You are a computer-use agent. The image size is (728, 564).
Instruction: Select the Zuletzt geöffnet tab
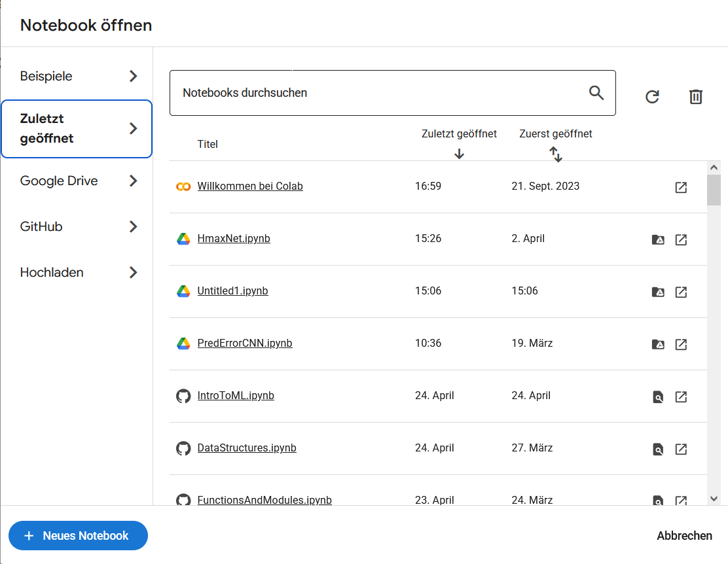click(77, 129)
